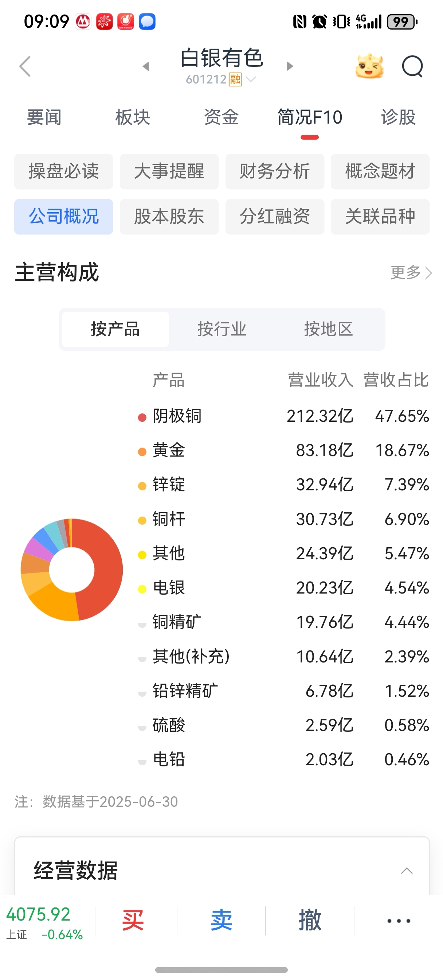Tap the blue 卖 button

[221, 921]
